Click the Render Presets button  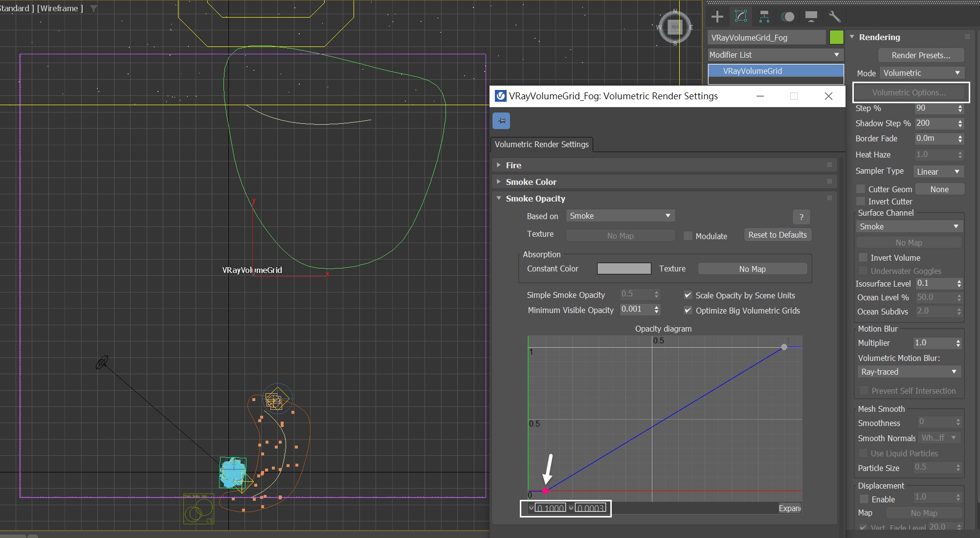pyautogui.click(x=921, y=55)
